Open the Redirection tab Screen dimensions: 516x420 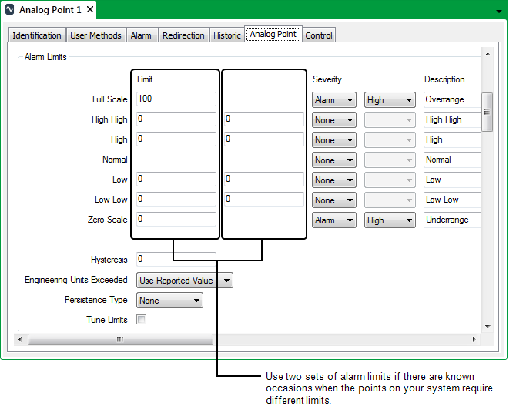183,35
